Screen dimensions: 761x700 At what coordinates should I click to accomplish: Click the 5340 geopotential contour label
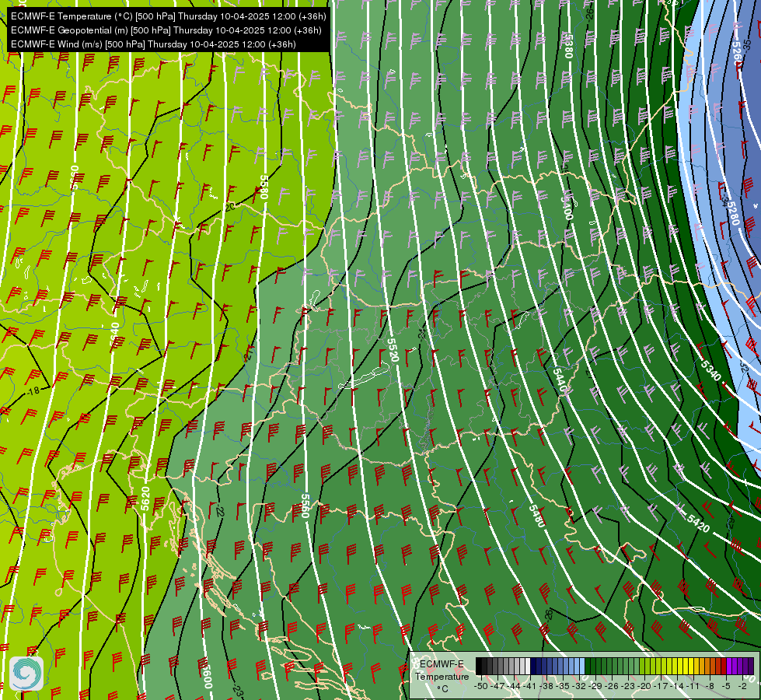[711, 371]
